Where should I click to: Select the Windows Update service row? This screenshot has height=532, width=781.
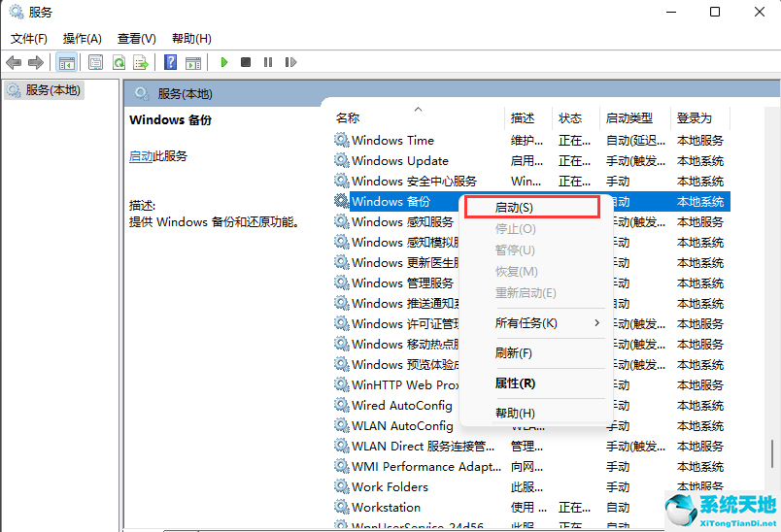tap(399, 161)
